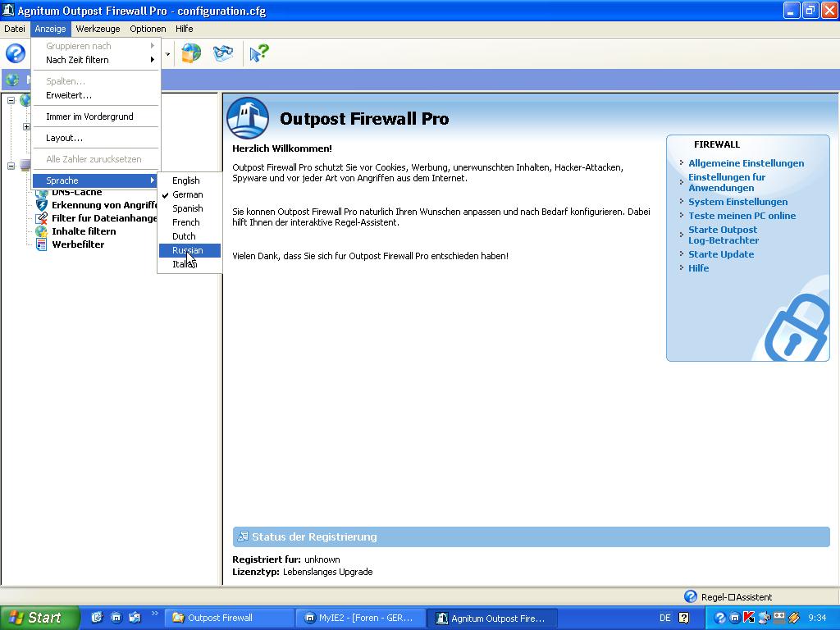Image resolution: width=840 pixels, height=630 pixels.
Task: Expand the nested plus tree node
Action: [26, 127]
